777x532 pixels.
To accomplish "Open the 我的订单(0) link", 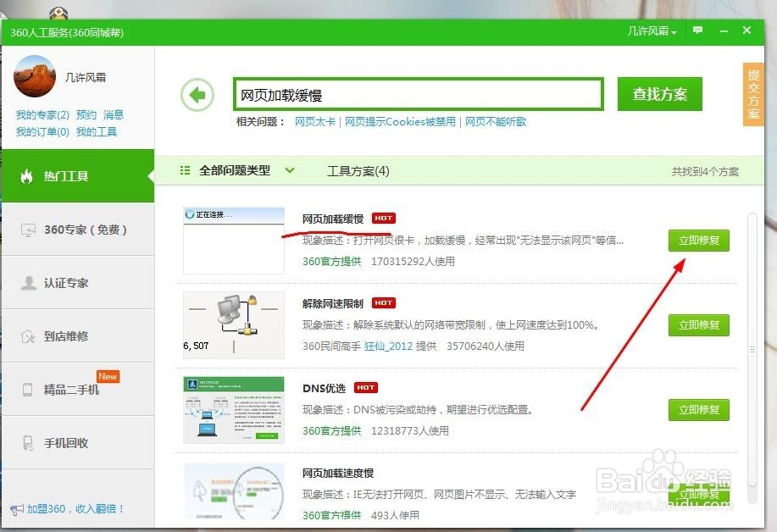I will pos(42,132).
